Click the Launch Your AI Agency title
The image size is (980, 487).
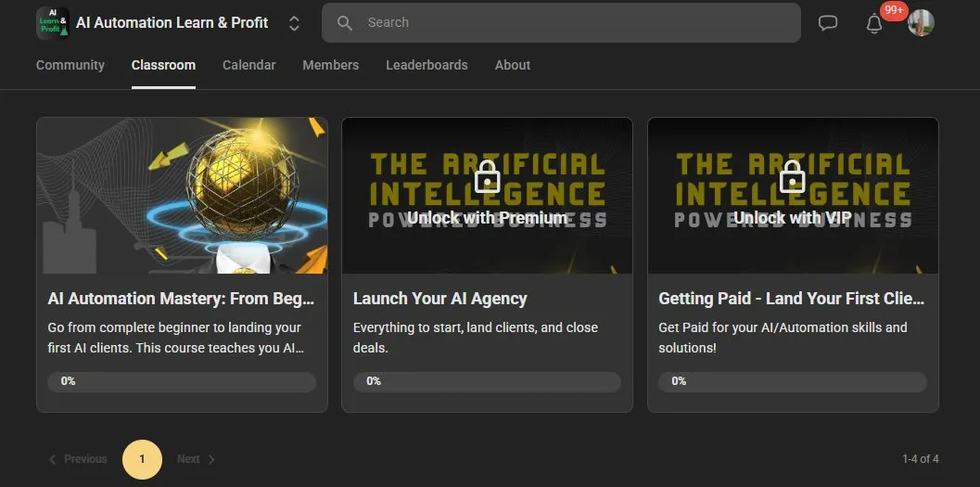pos(439,299)
